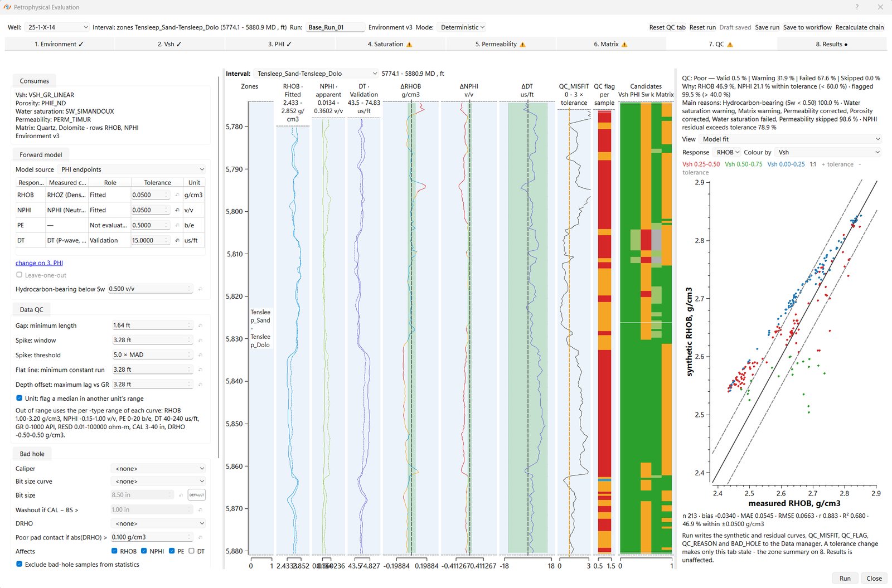Open the View Model fit dropdown
Viewport: 892px width, 588px height.
pos(791,139)
